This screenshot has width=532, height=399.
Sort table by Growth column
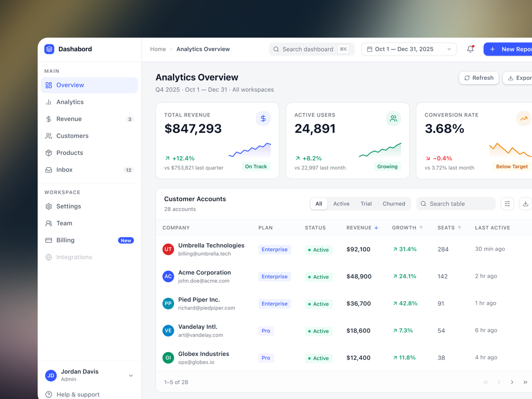[407, 228]
